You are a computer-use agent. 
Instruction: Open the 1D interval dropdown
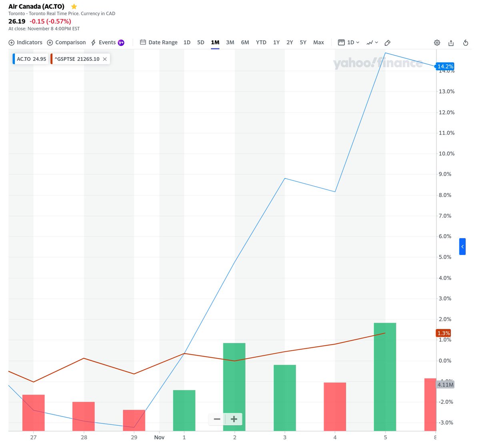349,42
